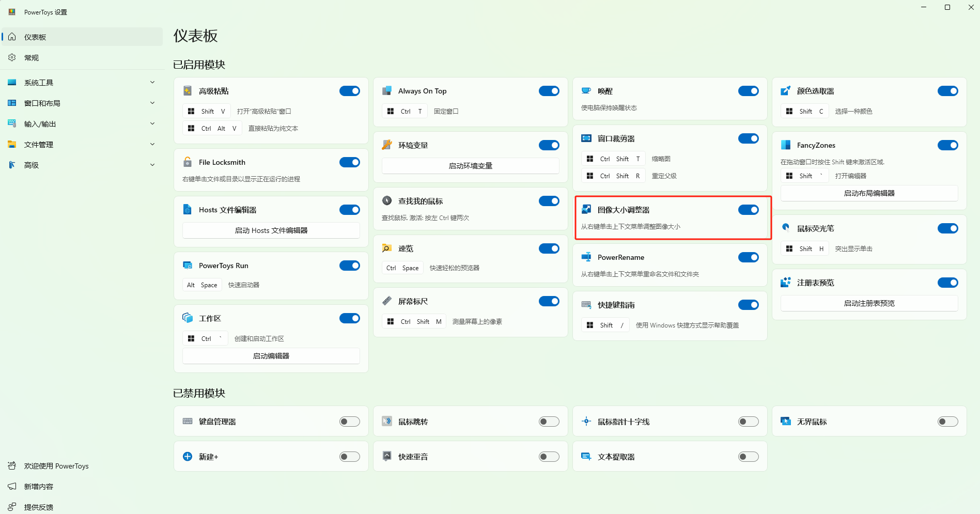Expand the 系统工具 sidebar group
The height and width of the screenshot is (514, 980).
coord(82,83)
